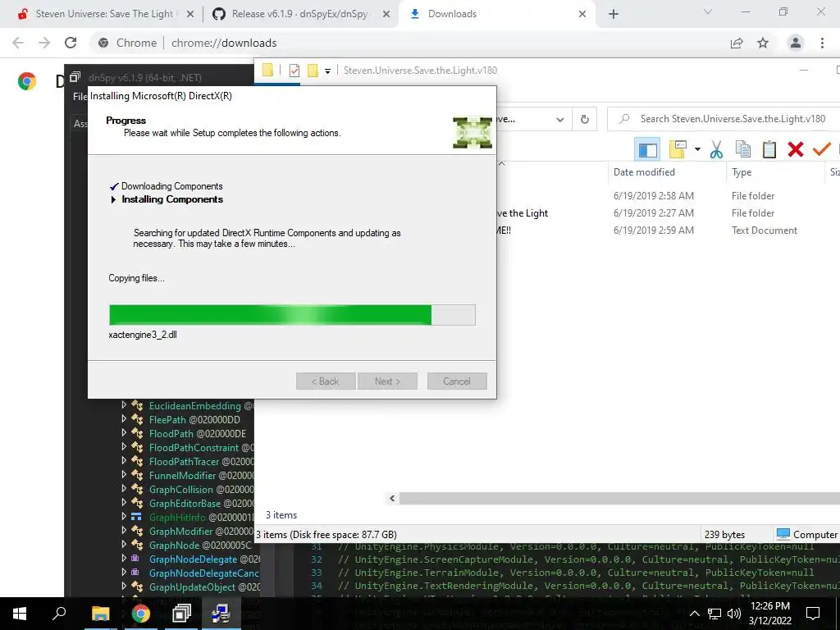Click the orange checkmark icon in Explorer toolbar
Image resolution: width=840 pixels, height=630 pixels.
click(x=821, y=149)
